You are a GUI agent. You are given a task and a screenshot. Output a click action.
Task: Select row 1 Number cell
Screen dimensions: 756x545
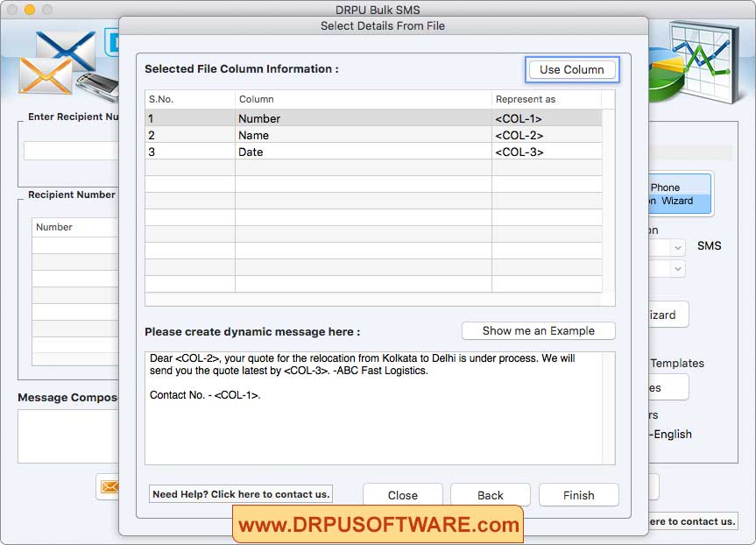click(x=363, y=118)
